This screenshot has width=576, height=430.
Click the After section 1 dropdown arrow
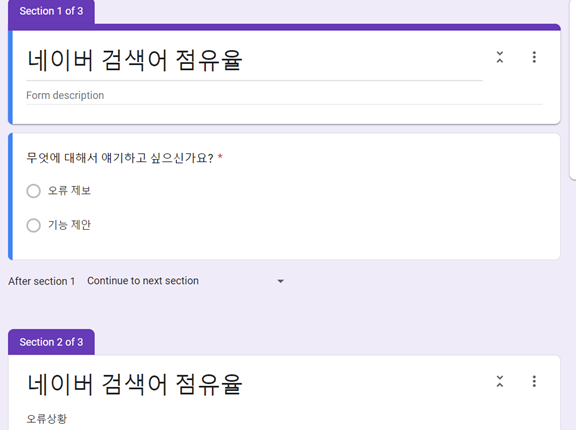280,281
